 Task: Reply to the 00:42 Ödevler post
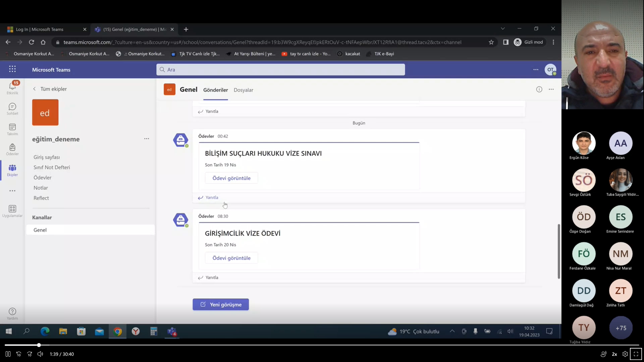208,198
